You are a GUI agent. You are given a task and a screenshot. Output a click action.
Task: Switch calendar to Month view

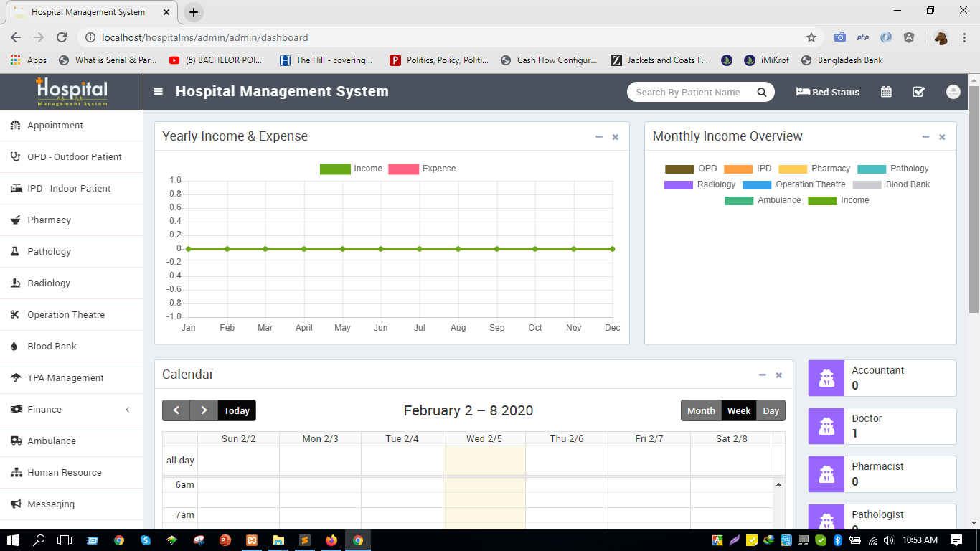tap(701, 410)
